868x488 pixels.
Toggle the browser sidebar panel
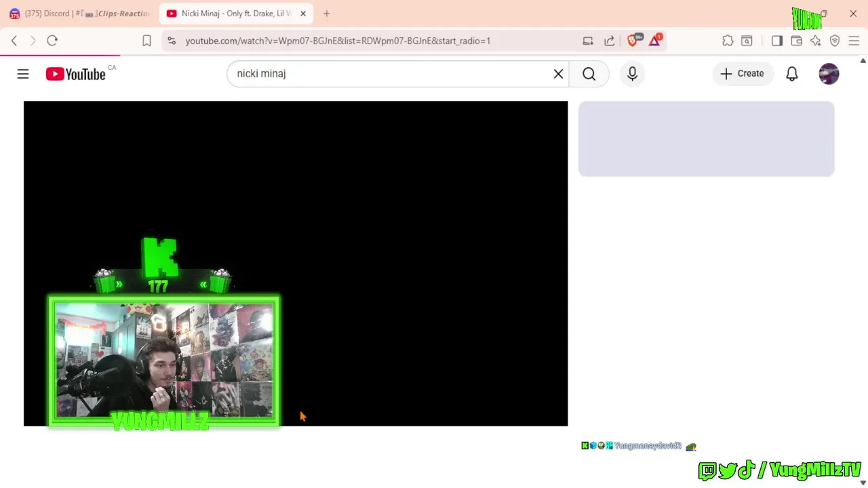click(777, 41)
